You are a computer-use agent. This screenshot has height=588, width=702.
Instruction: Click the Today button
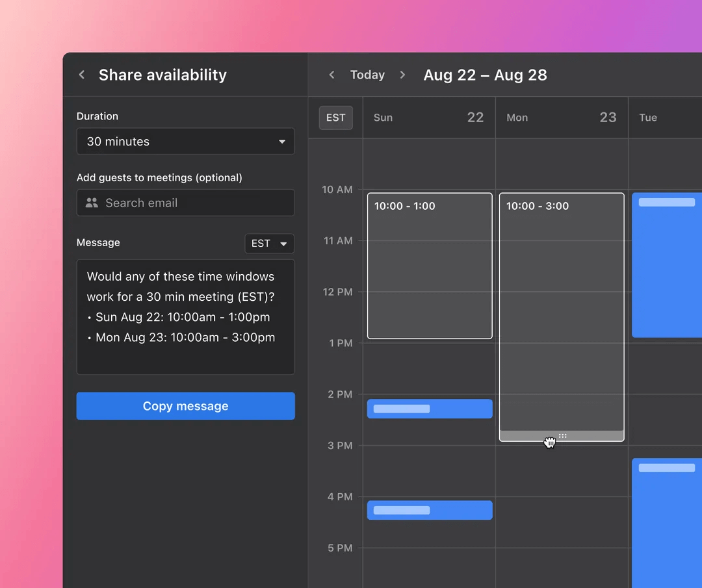coord(367,75)
